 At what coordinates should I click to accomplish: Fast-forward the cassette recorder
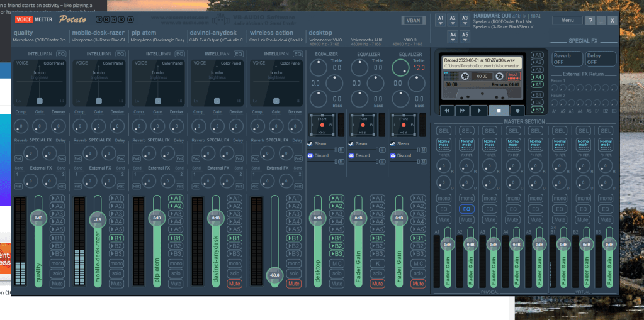coord(463,111)
